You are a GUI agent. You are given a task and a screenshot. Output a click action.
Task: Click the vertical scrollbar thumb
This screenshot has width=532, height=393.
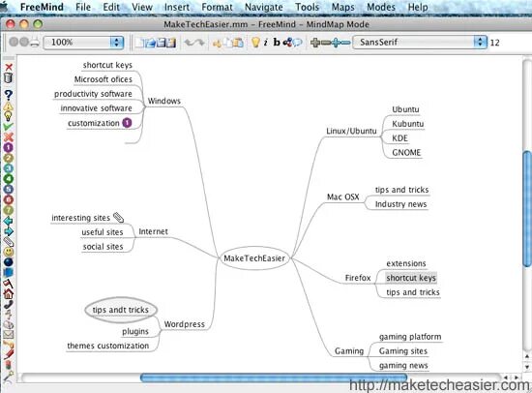click(527, 208)
